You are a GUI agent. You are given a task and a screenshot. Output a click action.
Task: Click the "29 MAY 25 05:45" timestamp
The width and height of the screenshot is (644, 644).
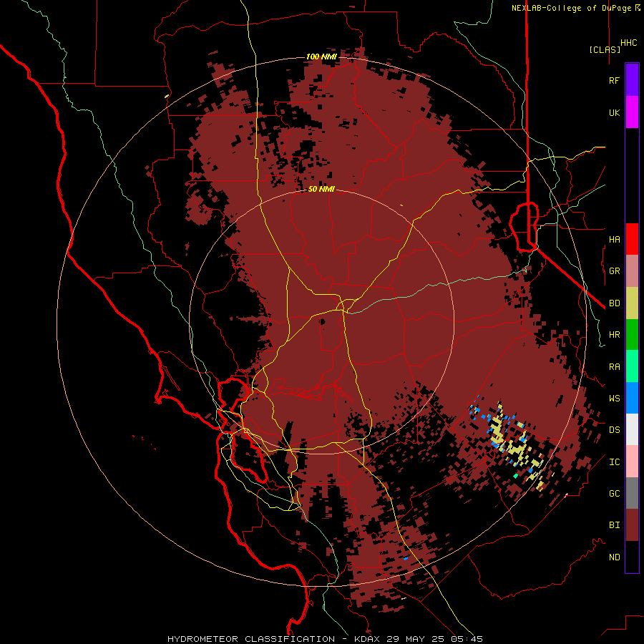pos(434,639)
